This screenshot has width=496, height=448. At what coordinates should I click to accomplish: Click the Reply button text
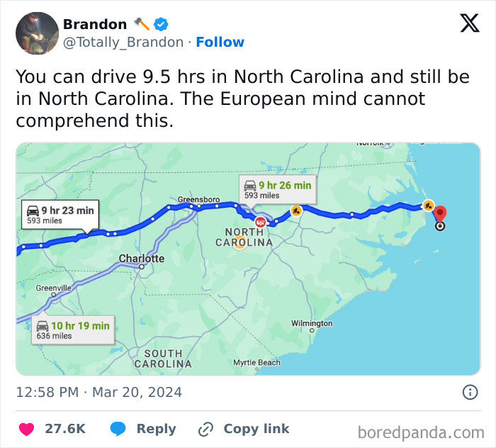pos(156,429)
